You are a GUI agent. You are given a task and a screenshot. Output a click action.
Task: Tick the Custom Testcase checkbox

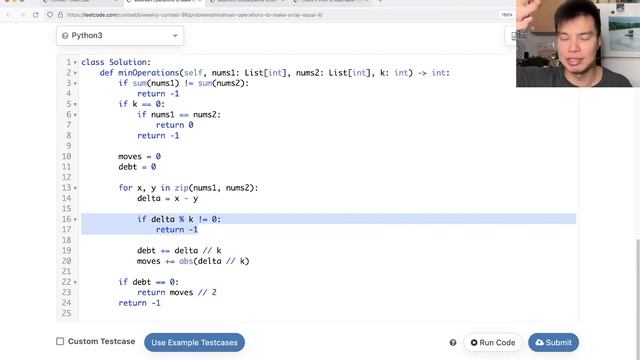60,341
